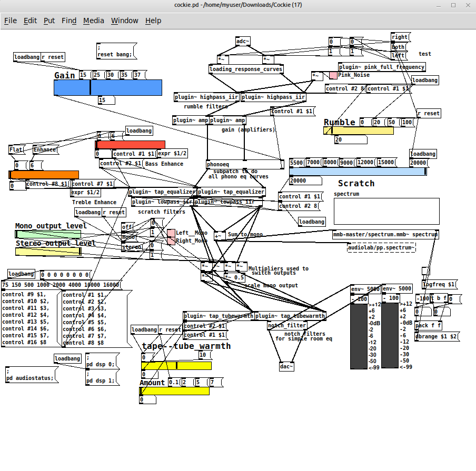Click the "stereo" output message box
Image resolution: width=476 pixels, height=471 pixels.
(132, 247)
